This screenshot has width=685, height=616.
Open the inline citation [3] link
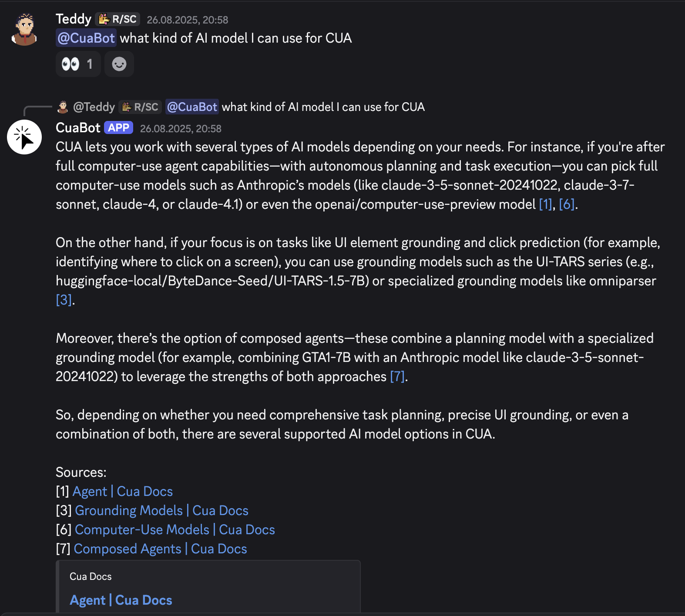(64, 300)
